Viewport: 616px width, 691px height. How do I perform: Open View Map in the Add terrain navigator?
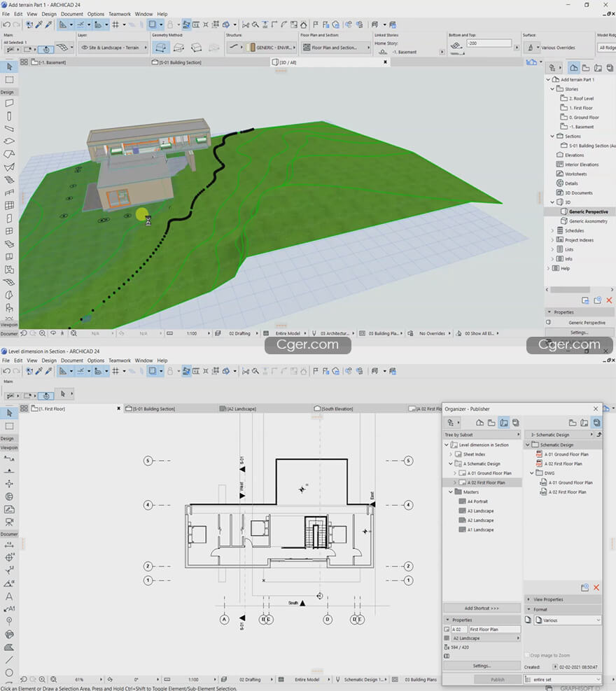pyautogui.click(x=586, y=68)
